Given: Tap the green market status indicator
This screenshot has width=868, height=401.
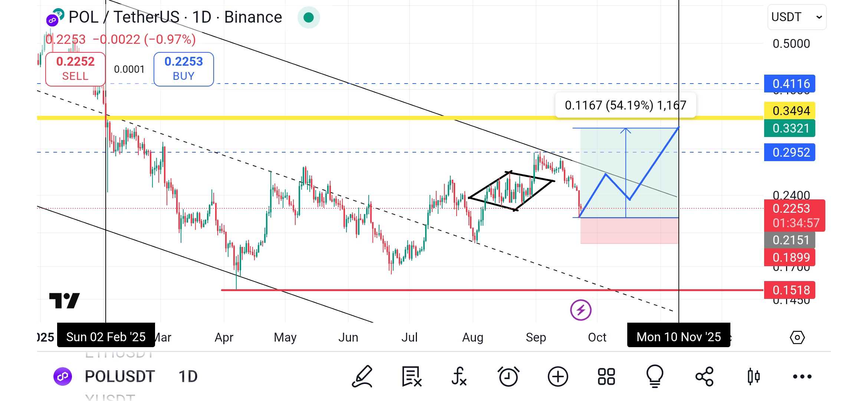Looking at the screenshot, I should coord(308,17).
